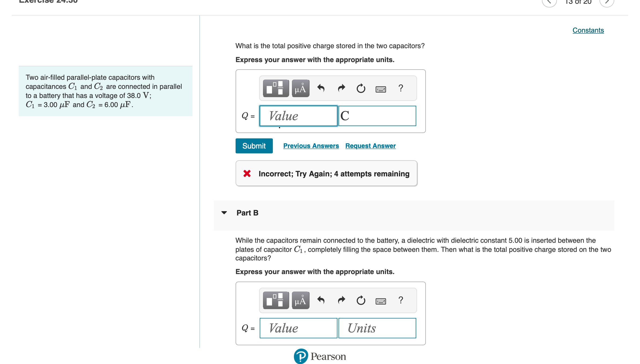640x364 pixels.
Task: Redo the entry in Part A answer box
Action: pyautogui.click(x=341, y=88)
